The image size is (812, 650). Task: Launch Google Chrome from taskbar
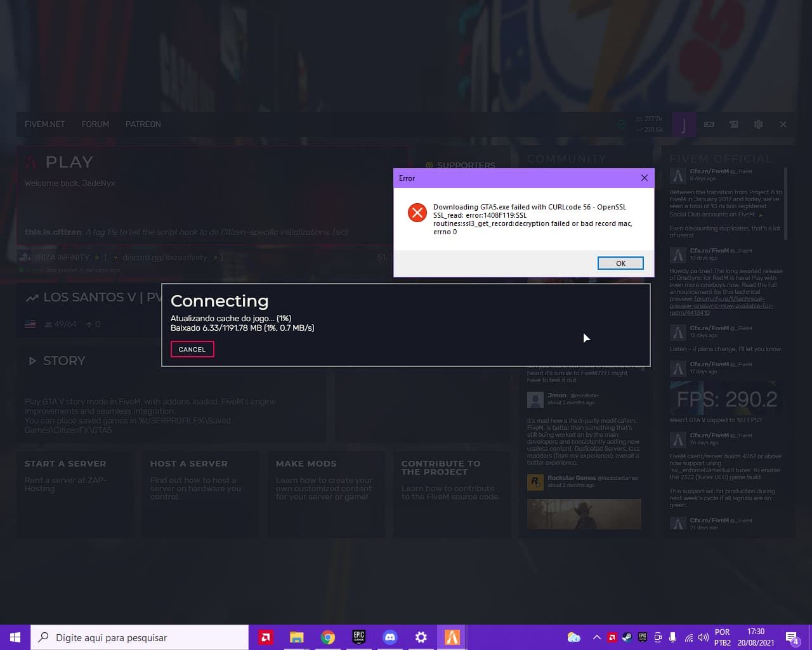point(328,637)
